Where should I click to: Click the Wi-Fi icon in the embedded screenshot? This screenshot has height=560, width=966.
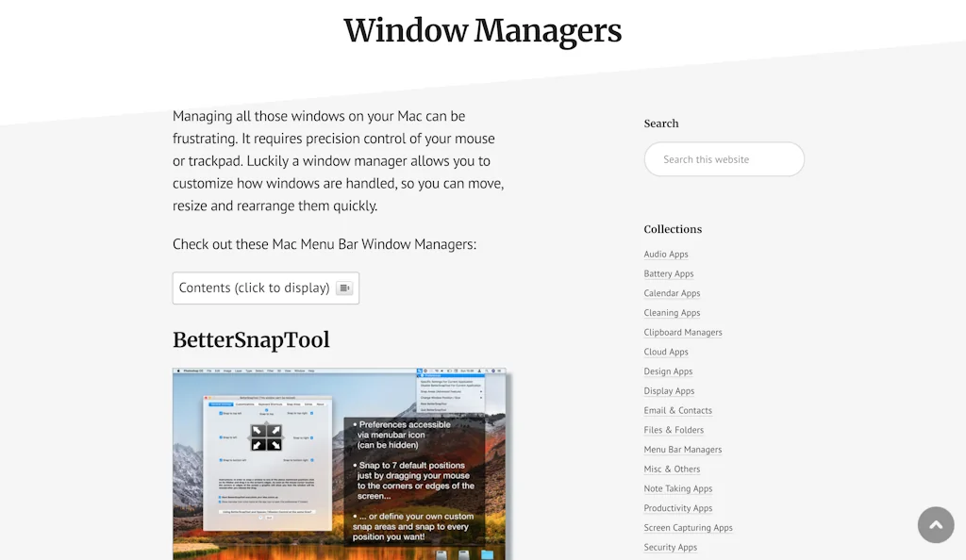(x=437, y=371)
